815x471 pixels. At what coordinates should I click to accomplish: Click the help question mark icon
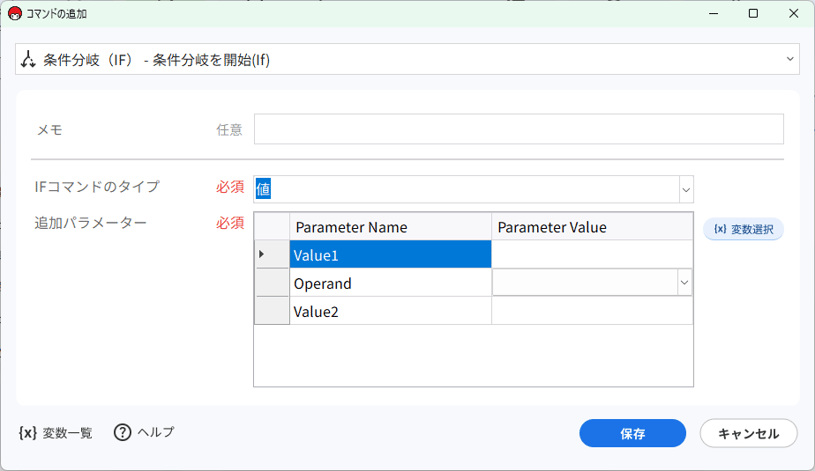coord(123,433)
